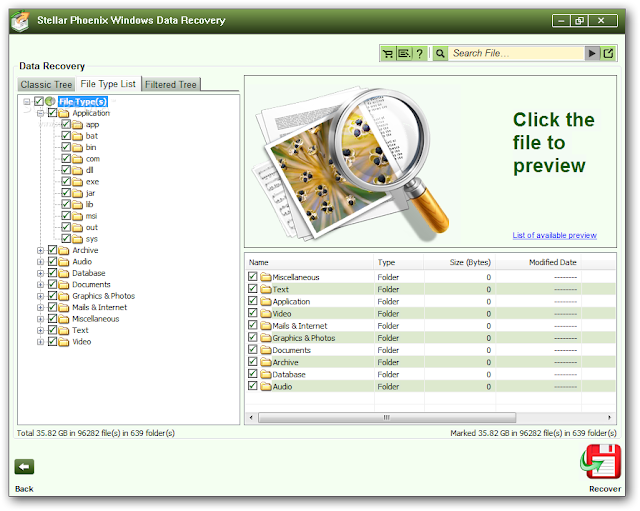Image resolution: width=640 pixels, height=511 pixels.
Task: Select the Application row in file list
Action: (x=430, y=301)
